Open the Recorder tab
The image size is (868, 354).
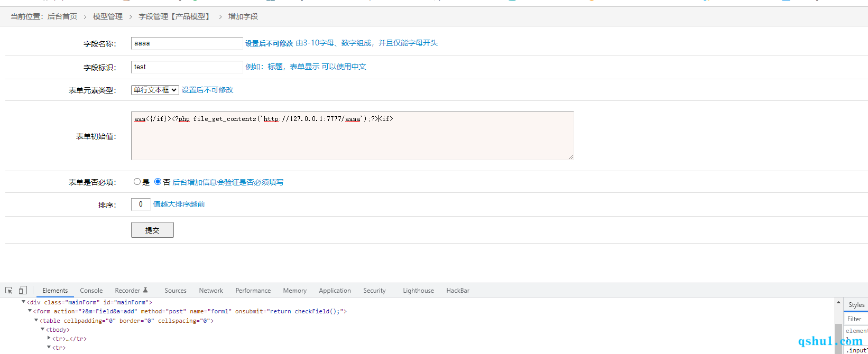pyautogui.click(x=131, y=291)
